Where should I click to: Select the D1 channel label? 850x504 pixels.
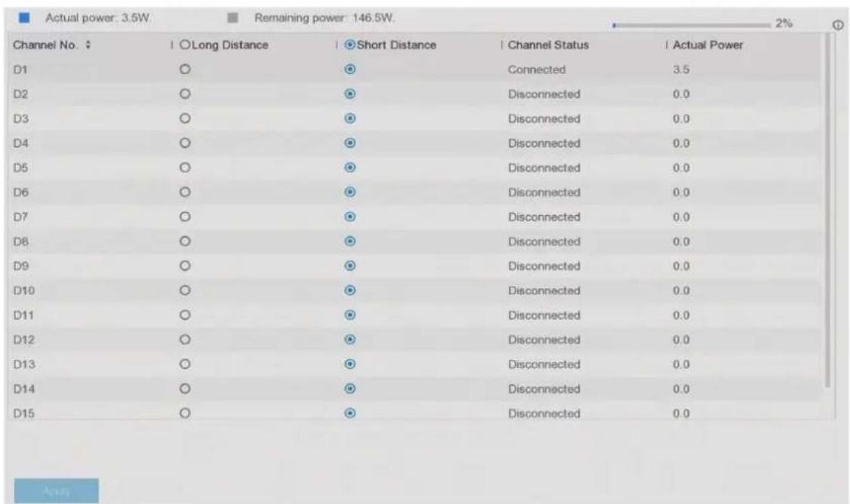coord(20,69)
